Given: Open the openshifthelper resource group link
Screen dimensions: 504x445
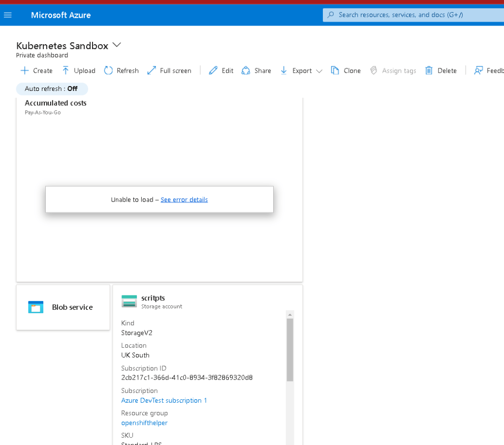Looking at the screenshot, I should point(144,423).
